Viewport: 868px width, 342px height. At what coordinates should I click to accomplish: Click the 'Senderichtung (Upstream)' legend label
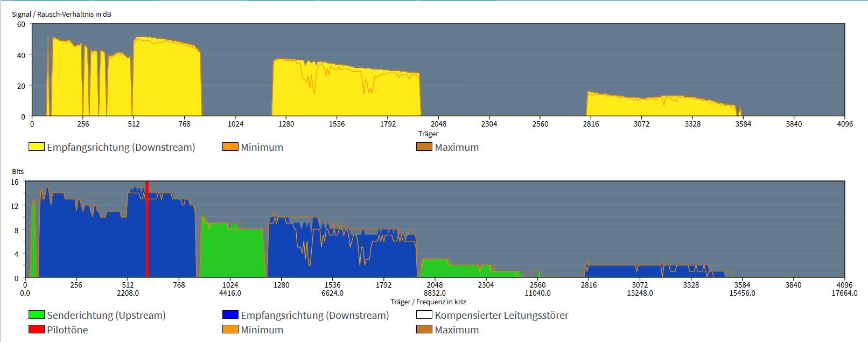tap(106, 315)
